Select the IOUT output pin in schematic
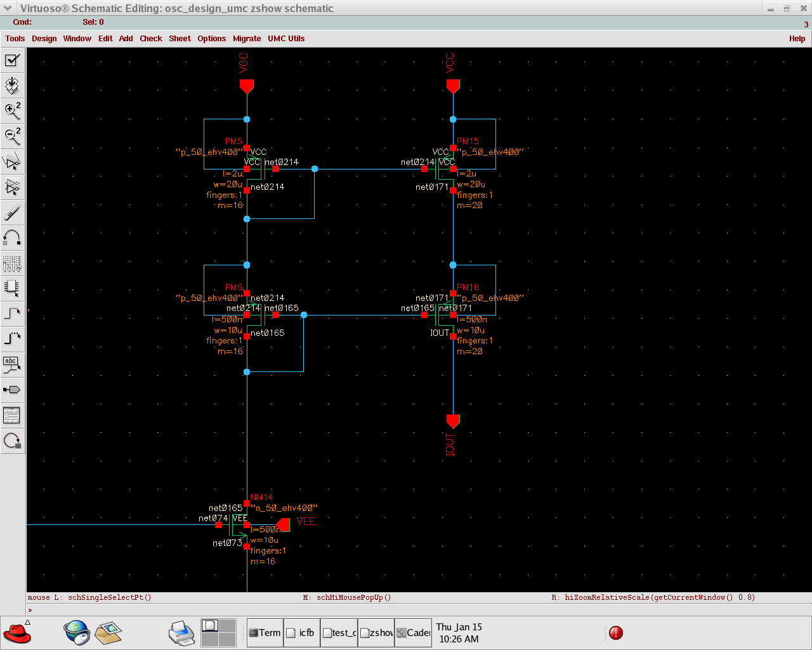This screenshot has height=650, width=812. click(x=452, y=421)
